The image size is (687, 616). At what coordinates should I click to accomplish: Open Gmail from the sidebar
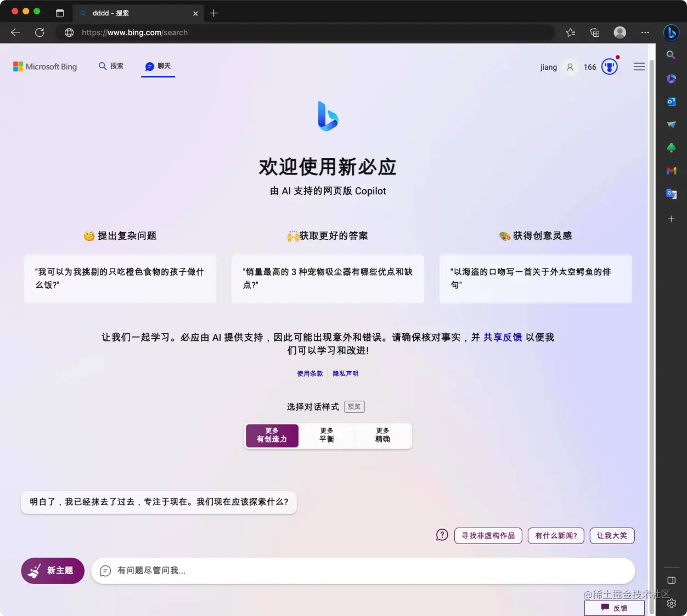point(671,171)
